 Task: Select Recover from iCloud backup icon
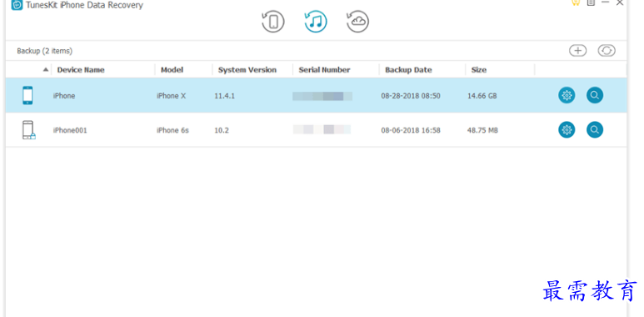(357, 22)
